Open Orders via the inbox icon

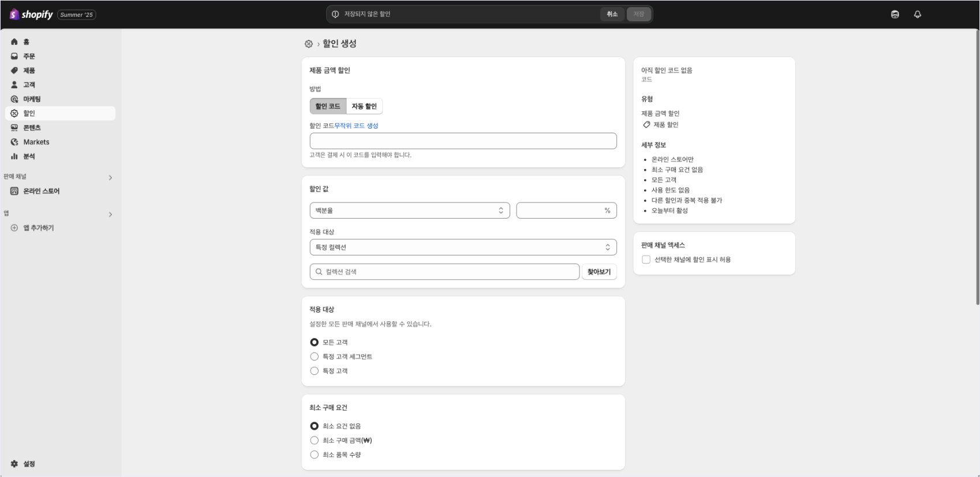pyautogui.click(x=14, y=56)
